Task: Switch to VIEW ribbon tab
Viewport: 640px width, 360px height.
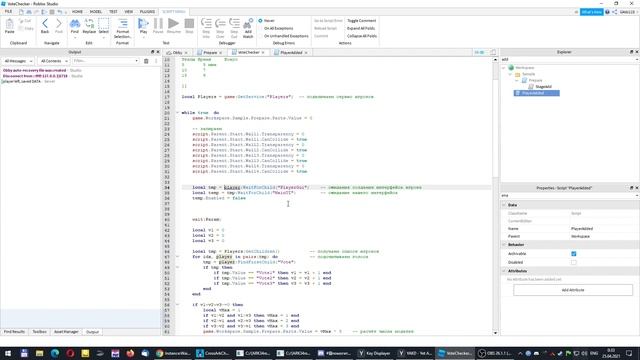Action: click(x=129, y=12)
